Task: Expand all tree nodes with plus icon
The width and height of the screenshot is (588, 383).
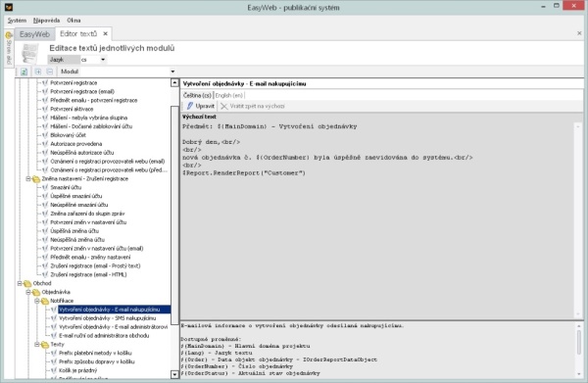Action: [38, 72]
